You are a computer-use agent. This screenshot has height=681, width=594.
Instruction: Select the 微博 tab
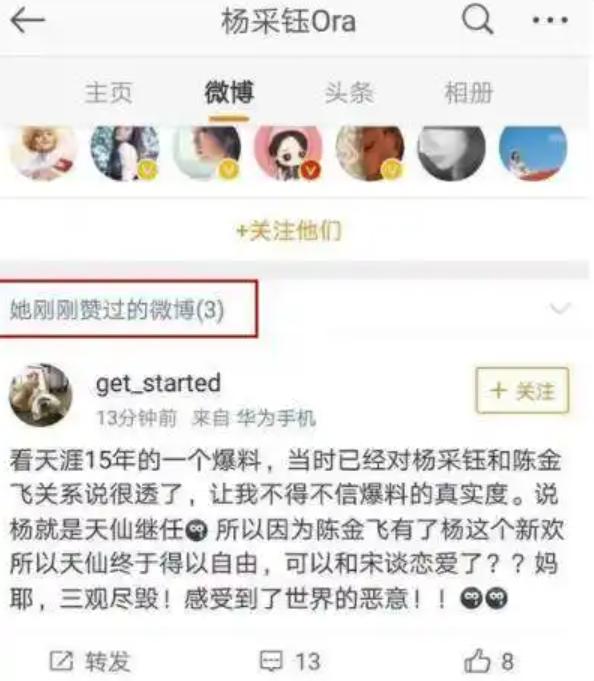[229, 93]
